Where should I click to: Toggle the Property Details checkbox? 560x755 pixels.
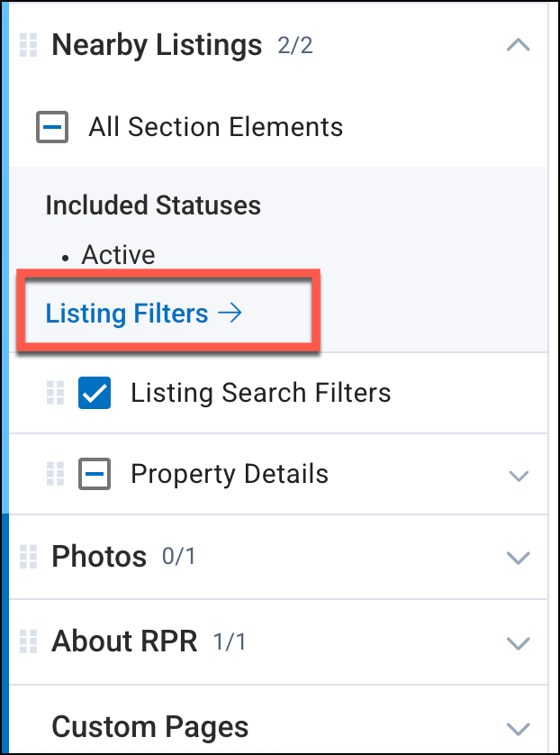pos(95,474)
